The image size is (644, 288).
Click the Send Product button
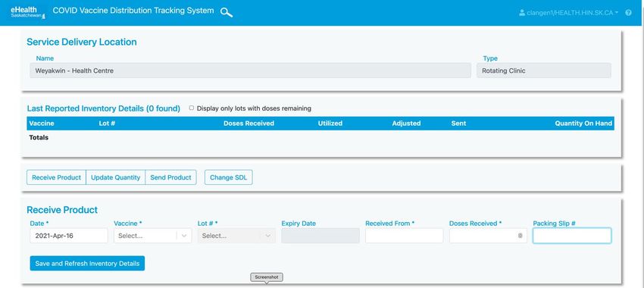point(171,177)
